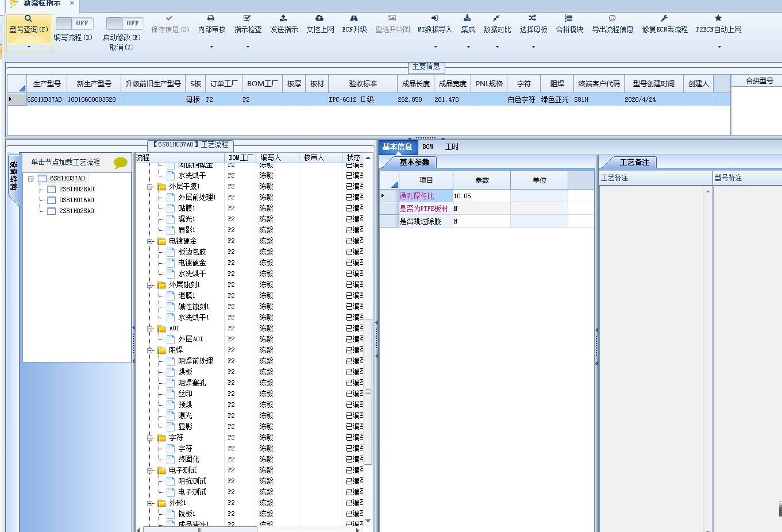The height and width of the screenshot is (532, 782).
Task: Click the 型号查询 search icon
Action: (x=28, y=18)
